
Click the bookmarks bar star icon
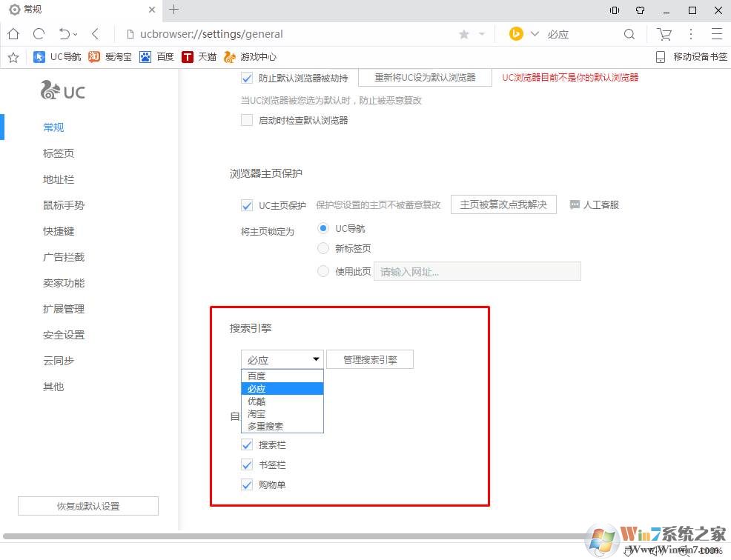click(x=13, y=57)
